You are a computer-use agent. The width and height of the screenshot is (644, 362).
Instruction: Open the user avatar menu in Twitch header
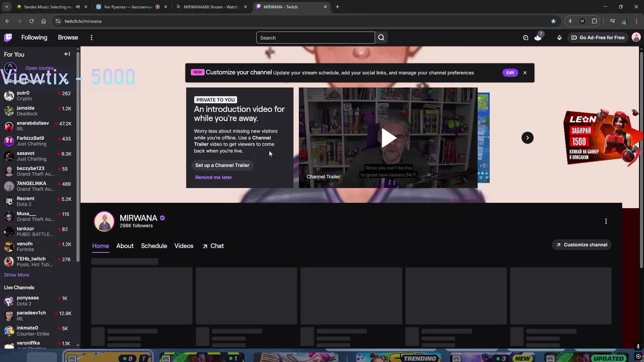(636, 38)
